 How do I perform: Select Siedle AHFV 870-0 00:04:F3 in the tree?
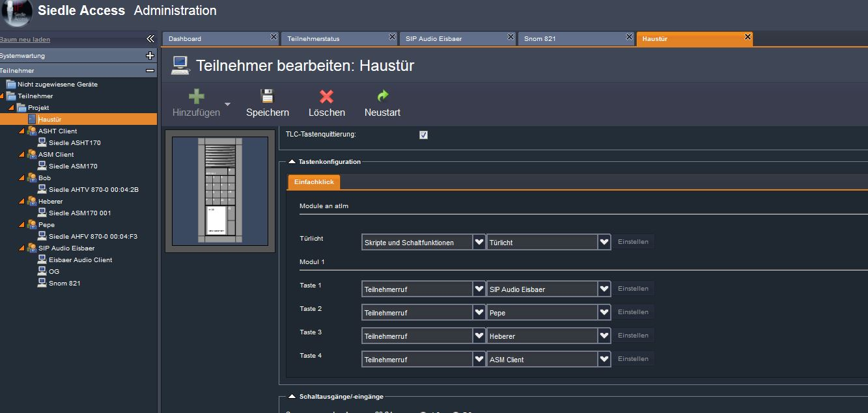click(x=93, y=237)
